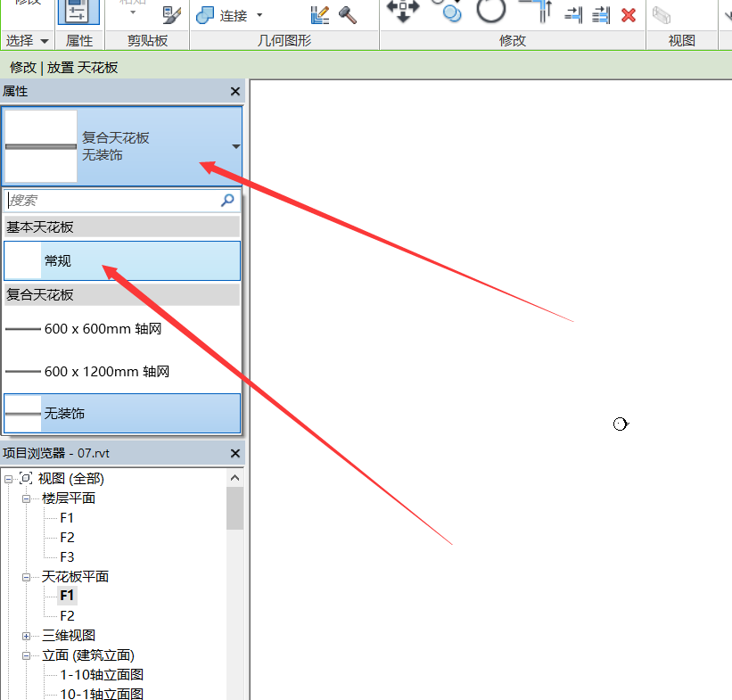
Task: Open the 连接 dropdown arrow
Action: 259,15
